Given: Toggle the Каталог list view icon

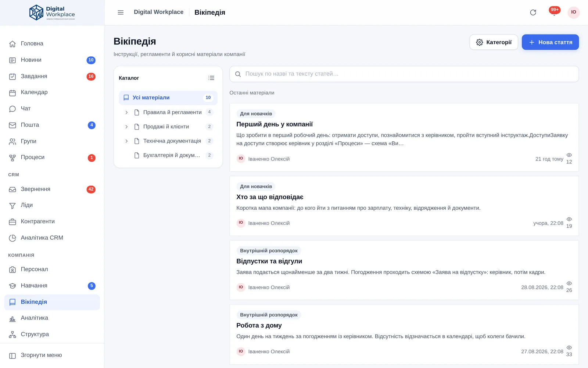Looking at the screenshot, I should 211,78.
